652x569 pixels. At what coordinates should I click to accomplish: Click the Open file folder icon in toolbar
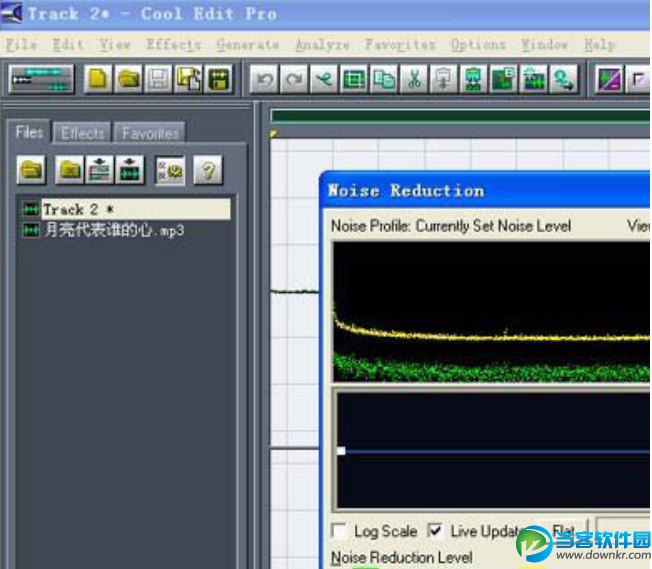pyautogui.click(x=128, y=79)
